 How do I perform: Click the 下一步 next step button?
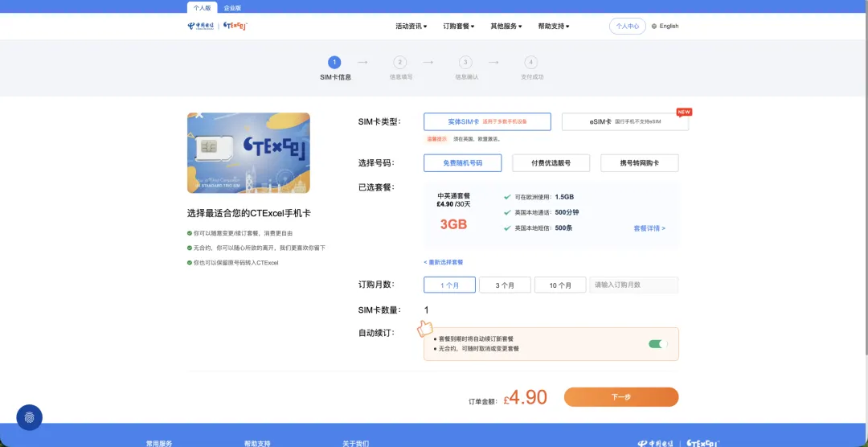tap(621, 397)
